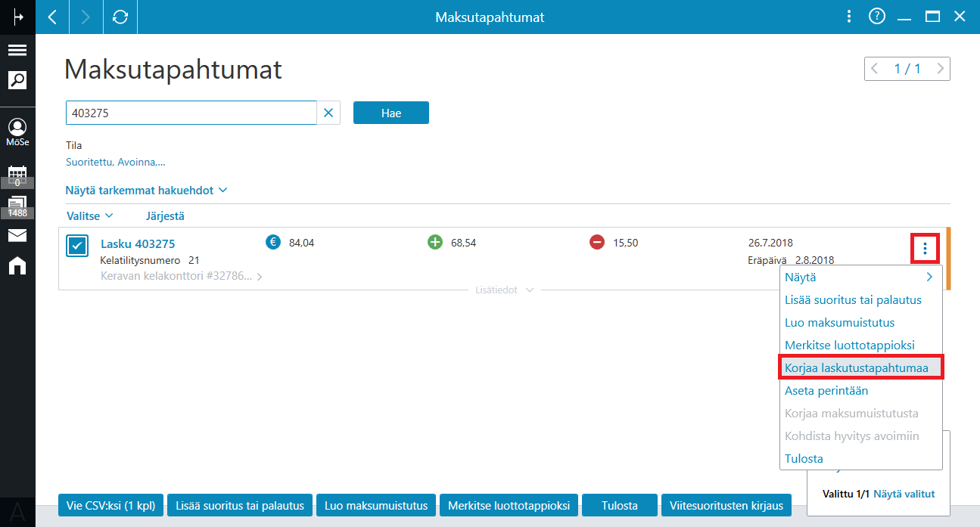Open the hamburger menu in sidebar

pyautogui.click(x=17, y=51)
